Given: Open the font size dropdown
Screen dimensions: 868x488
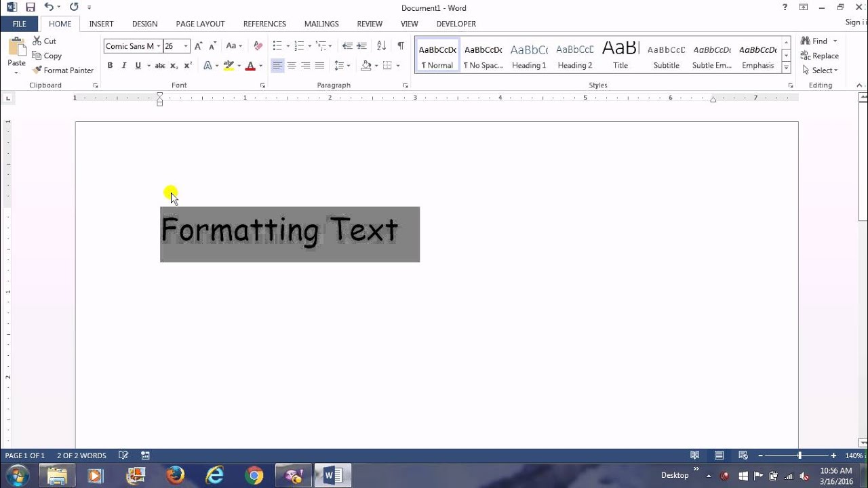Looking at the screenshot, I should point(186,46).
